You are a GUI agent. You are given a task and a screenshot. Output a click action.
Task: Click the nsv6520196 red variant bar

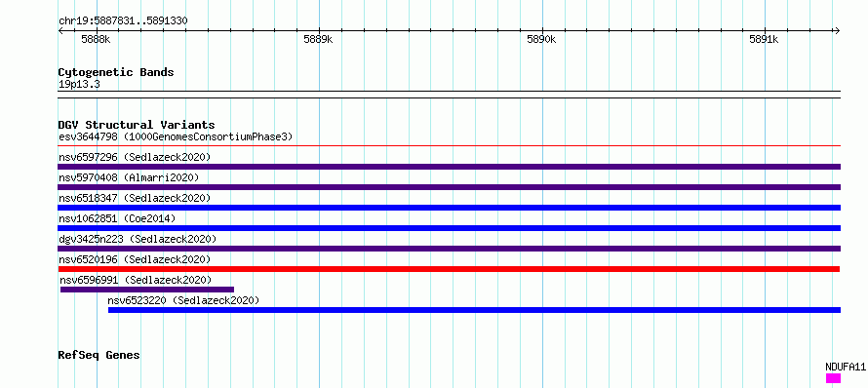[449, 269]
